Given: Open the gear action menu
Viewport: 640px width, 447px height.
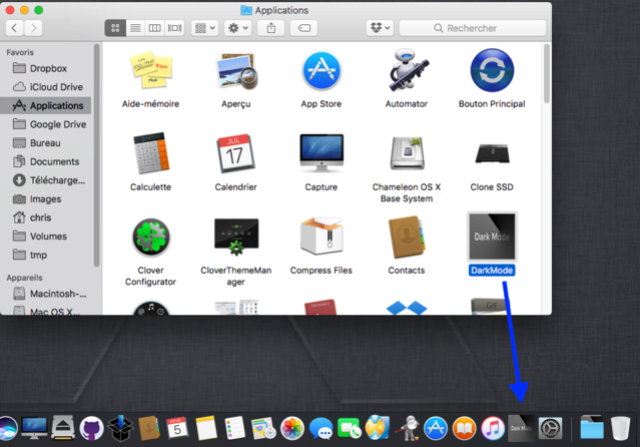Looking at the screenshot, I should (x=238, y=28).
